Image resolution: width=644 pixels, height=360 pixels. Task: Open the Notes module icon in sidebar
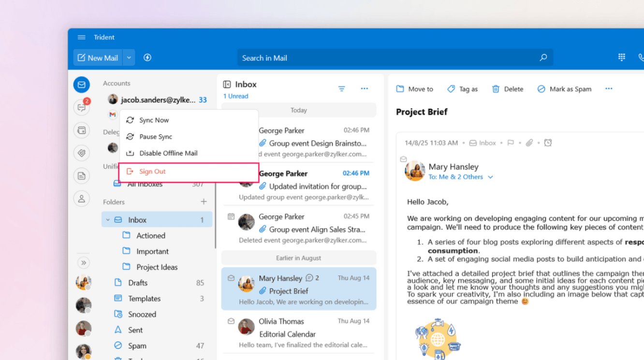(82, 176)
